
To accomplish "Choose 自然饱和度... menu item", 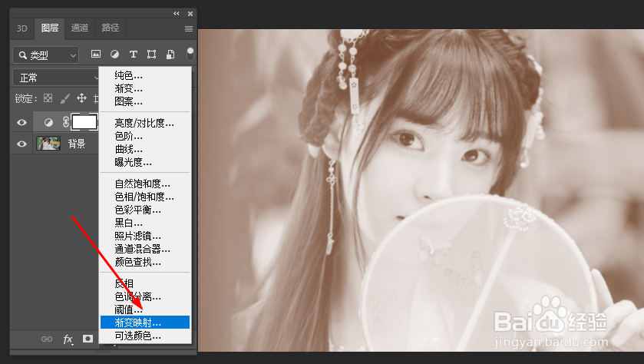I will pos(145,184).
